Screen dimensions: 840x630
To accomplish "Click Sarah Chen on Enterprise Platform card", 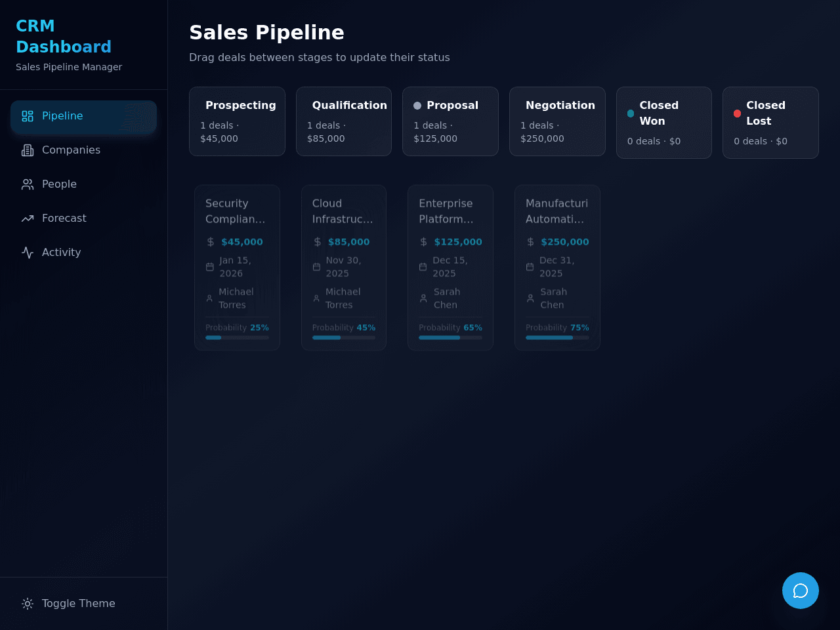I will click(x=447, y=299).
